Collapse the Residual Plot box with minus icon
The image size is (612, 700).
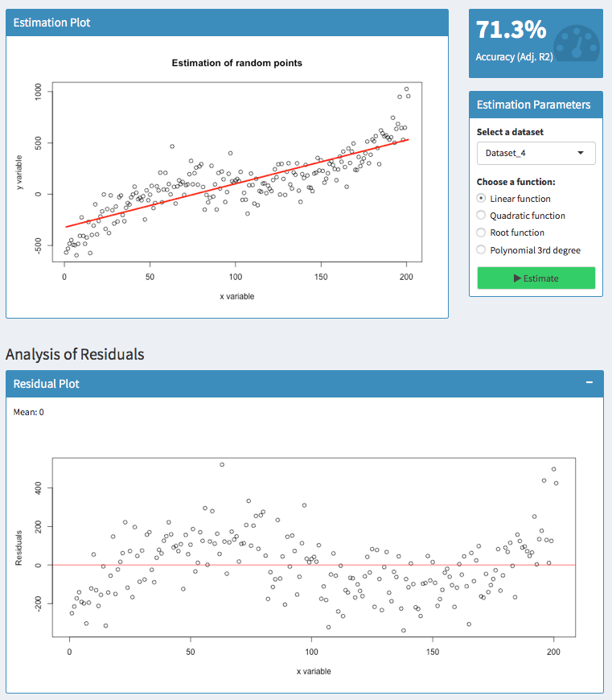pos(589,383)
